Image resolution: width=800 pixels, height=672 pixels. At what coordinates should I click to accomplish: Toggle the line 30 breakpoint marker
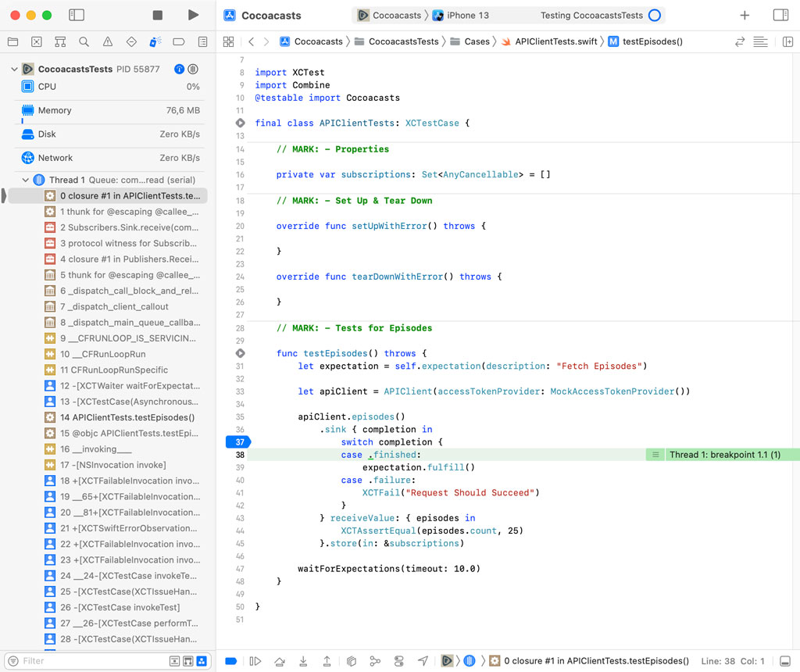(240, 353)
